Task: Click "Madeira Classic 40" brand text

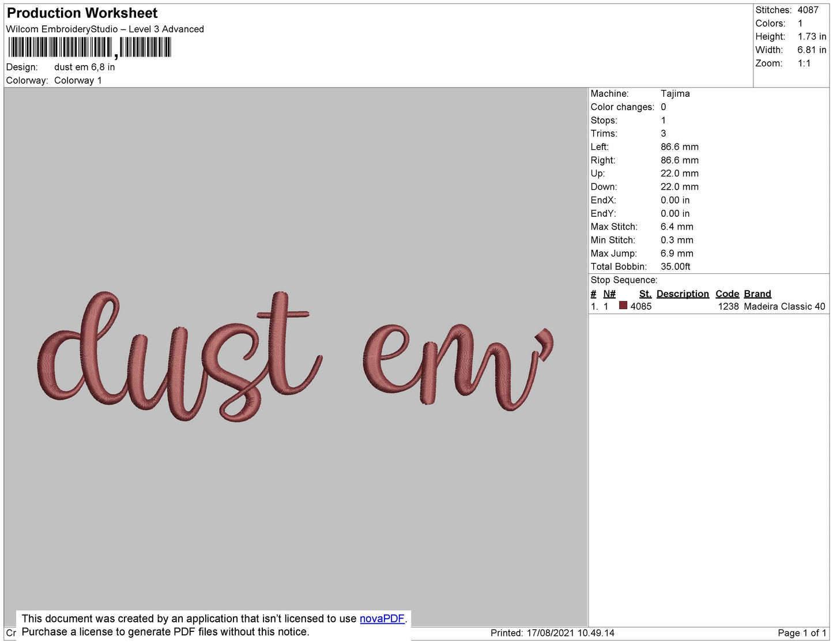Action: (x=785, y=307)
